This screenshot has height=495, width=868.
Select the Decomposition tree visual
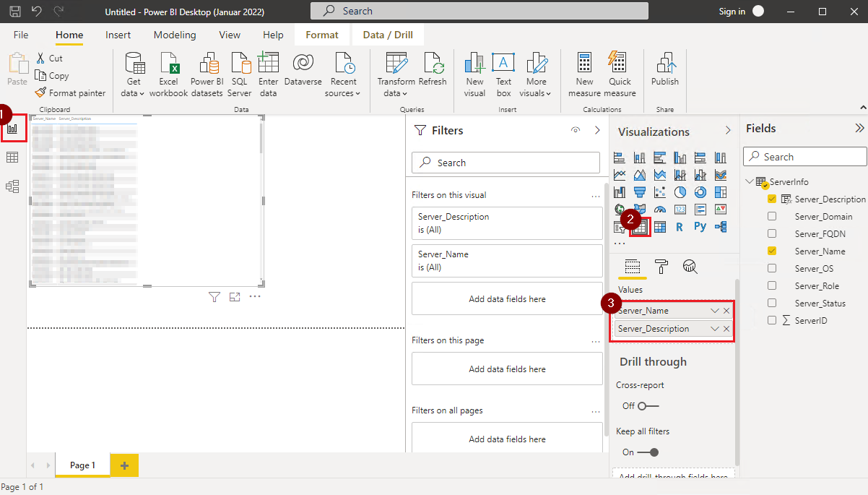click(720, 227)
